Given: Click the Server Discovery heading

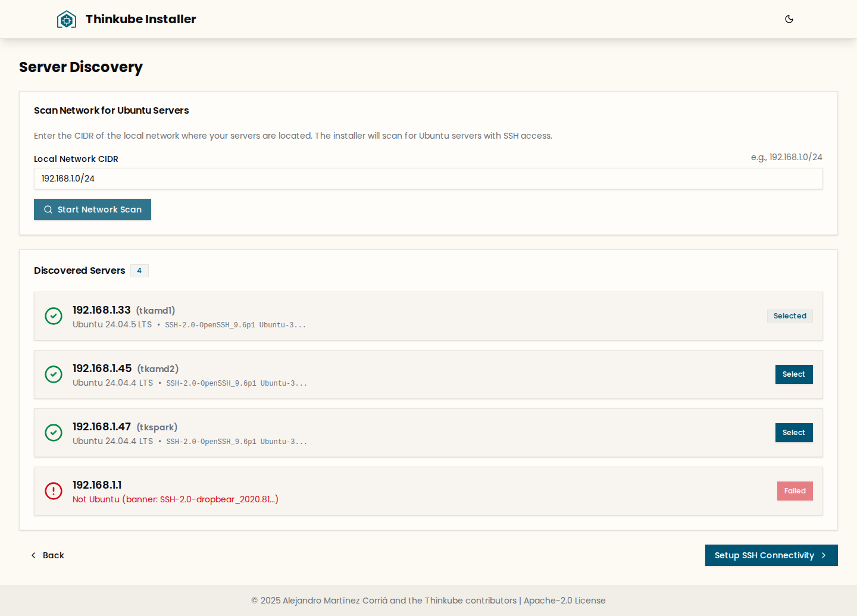Looking at the screenshot, I should click(81, 67).
